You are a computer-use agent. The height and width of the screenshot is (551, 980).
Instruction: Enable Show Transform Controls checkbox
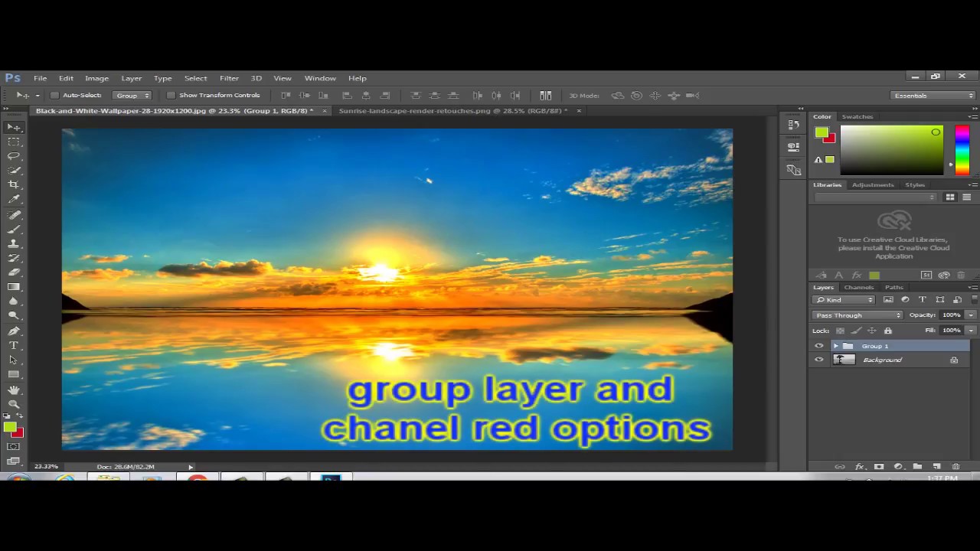click(x=171, y=96)
